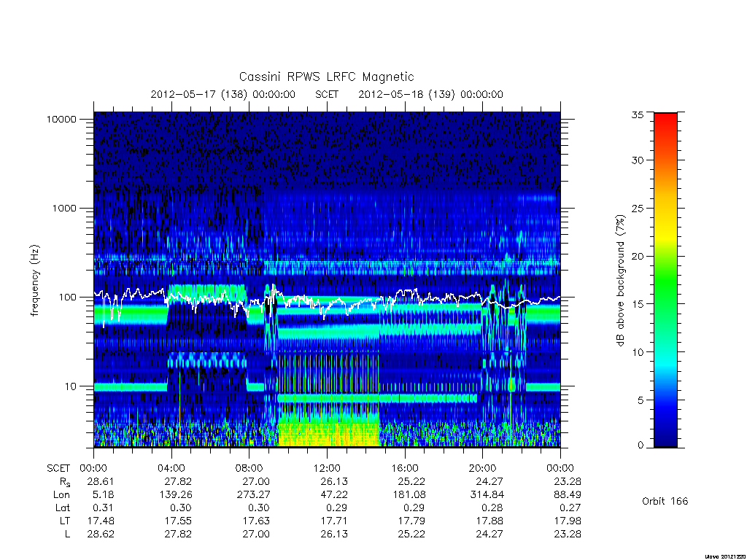747x560 pixels.
Task: Click the colorbar tick label 35
Action: [x=638, y=114]
